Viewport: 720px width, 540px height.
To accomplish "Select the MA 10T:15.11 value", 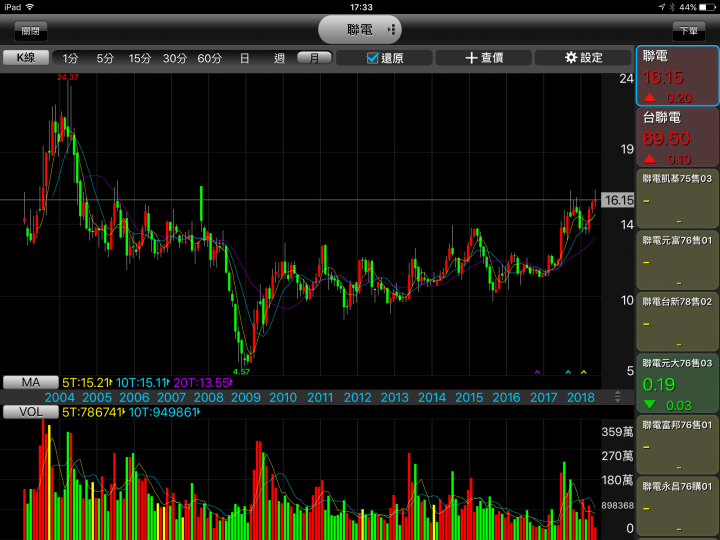I will coord(142,382).
